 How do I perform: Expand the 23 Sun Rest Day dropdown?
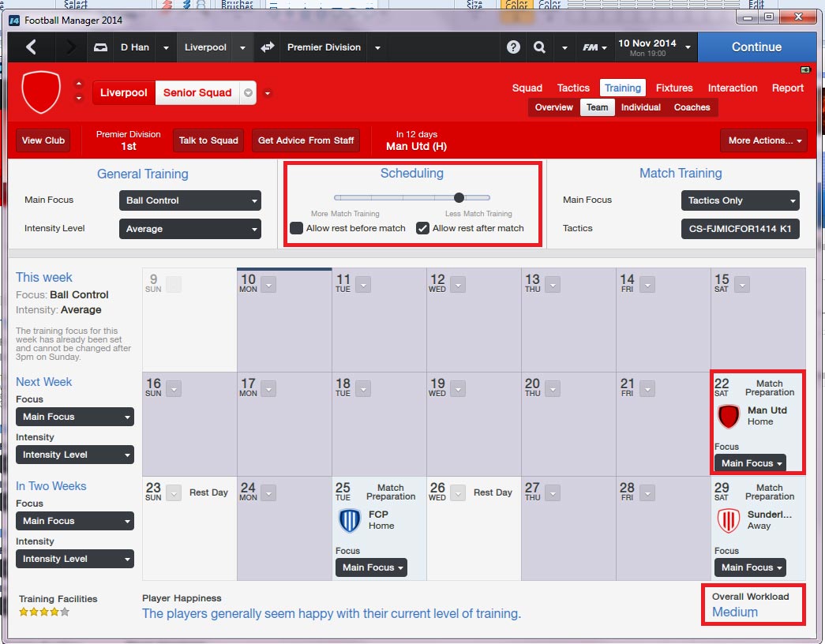pyautogui.click(x=174, y=493)
